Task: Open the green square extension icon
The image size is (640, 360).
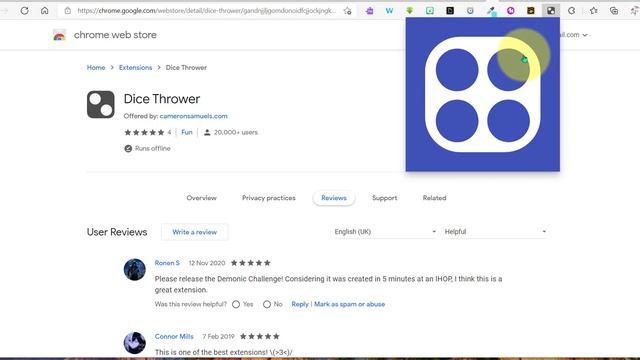Action: tap(430, 11)
